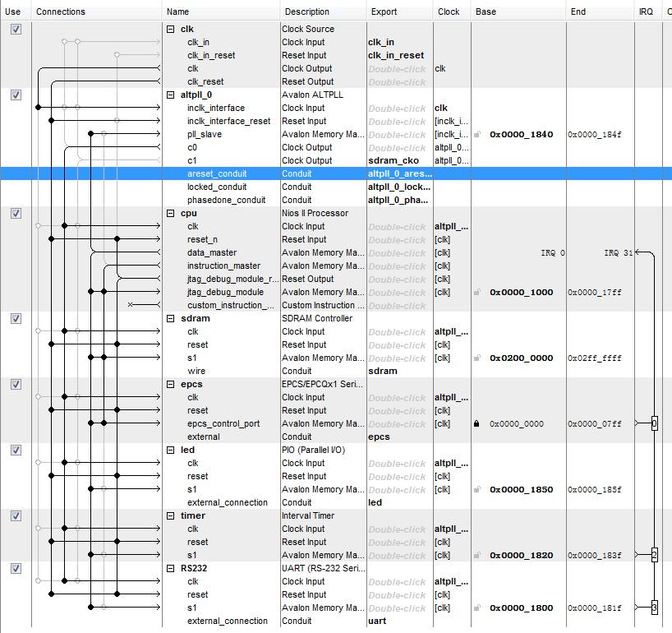
Task: Disable the led component via its Use checkbox
Action: coord(16,450)
